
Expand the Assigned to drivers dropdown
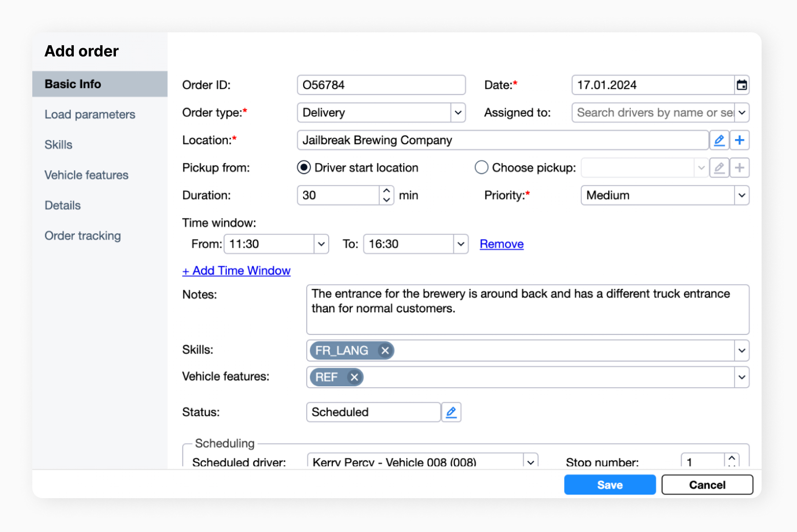pyautogui.click(x=742, y=113)
